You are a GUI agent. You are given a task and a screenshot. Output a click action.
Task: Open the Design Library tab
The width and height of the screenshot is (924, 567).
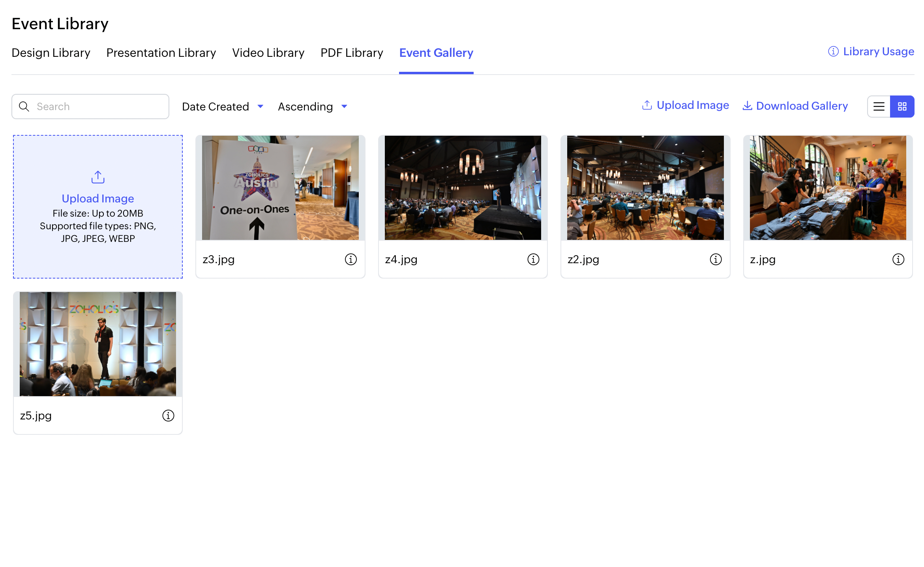click(x=51, y=53)
